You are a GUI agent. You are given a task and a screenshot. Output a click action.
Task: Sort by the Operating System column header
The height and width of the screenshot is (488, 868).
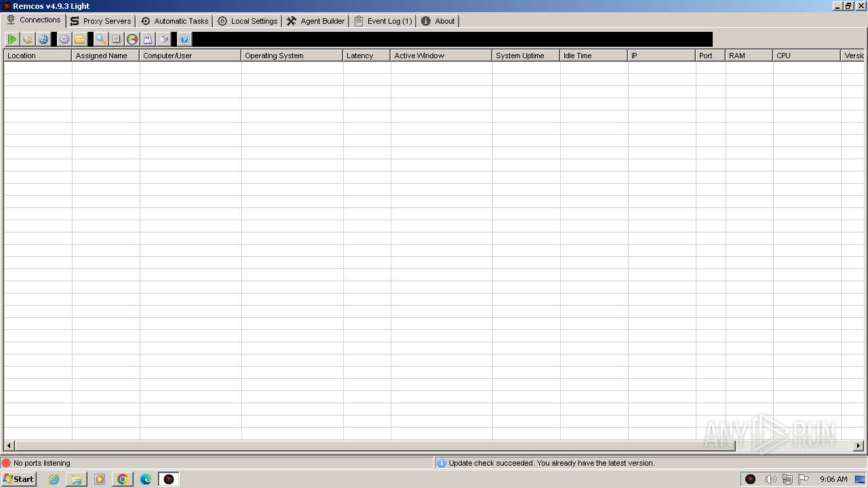pos(292,56)
